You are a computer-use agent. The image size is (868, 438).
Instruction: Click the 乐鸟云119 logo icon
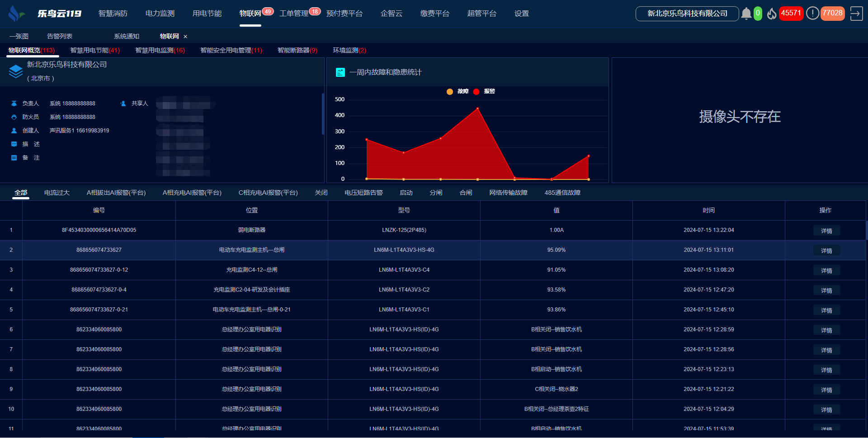click(x=16, y=14)
